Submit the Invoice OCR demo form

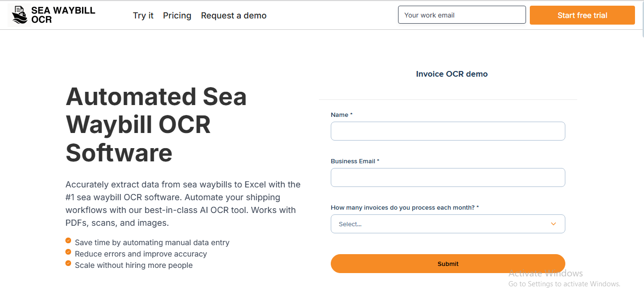point(448,264)
